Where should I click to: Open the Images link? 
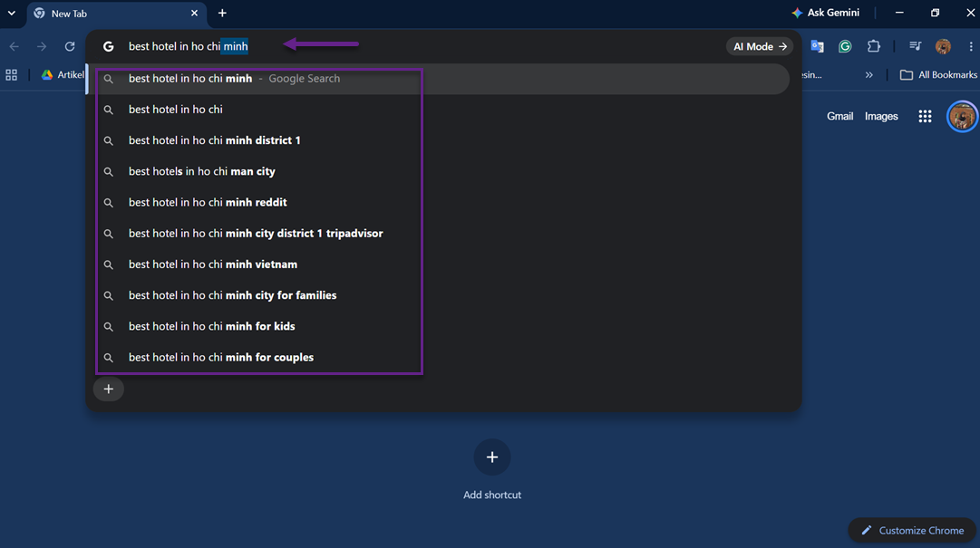(881, 116)
